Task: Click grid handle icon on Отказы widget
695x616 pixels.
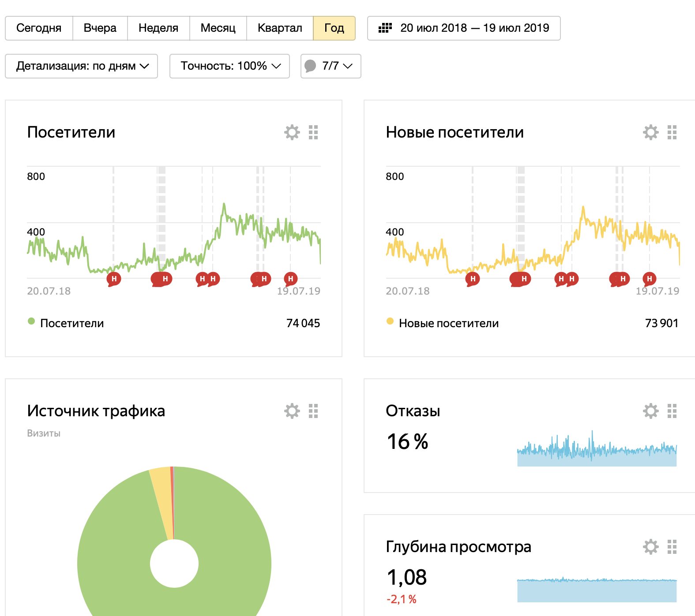Action: click(x=672, y=411)
